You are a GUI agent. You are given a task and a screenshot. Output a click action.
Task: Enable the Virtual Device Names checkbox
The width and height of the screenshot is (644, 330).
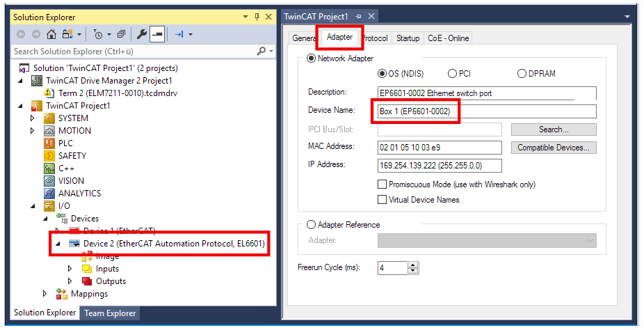tap(382, 200)
